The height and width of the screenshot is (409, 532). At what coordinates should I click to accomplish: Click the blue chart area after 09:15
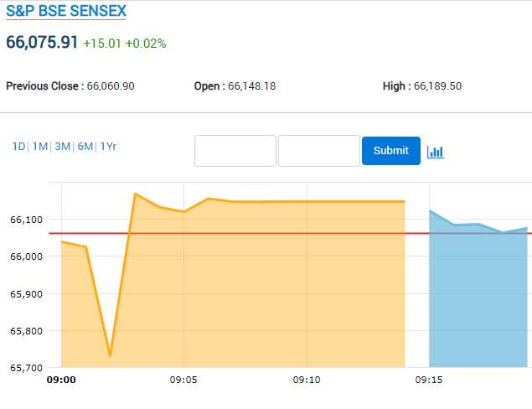(478, 302)
